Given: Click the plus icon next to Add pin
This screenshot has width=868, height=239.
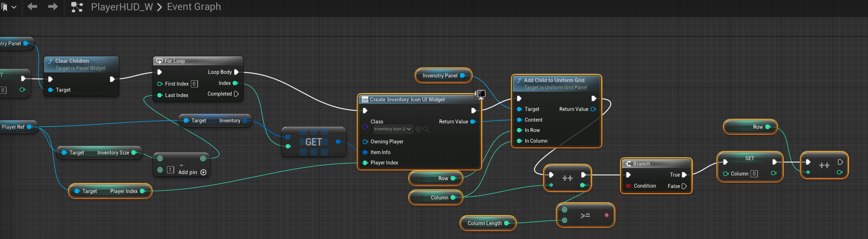Looking at the screenshot, I should pos(203,172).
